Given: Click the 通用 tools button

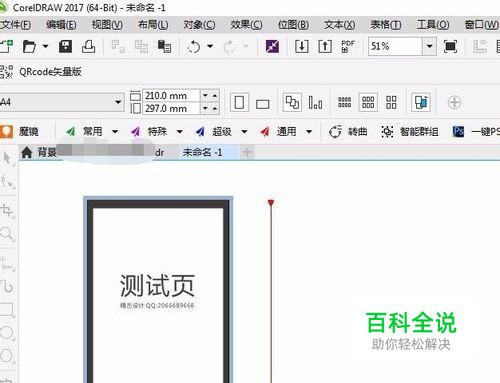Looking at the screenshot, I should tap(278, 132).
